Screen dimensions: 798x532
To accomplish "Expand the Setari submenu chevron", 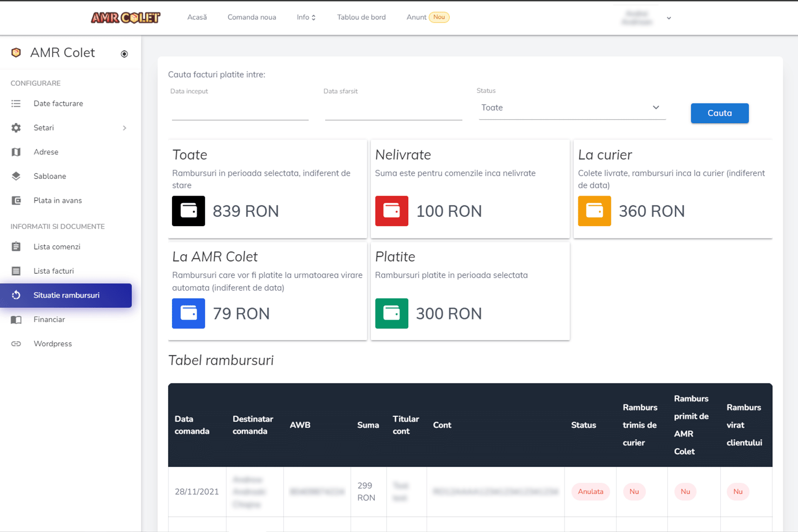I will pyautogui.click(x=125, y=128).
